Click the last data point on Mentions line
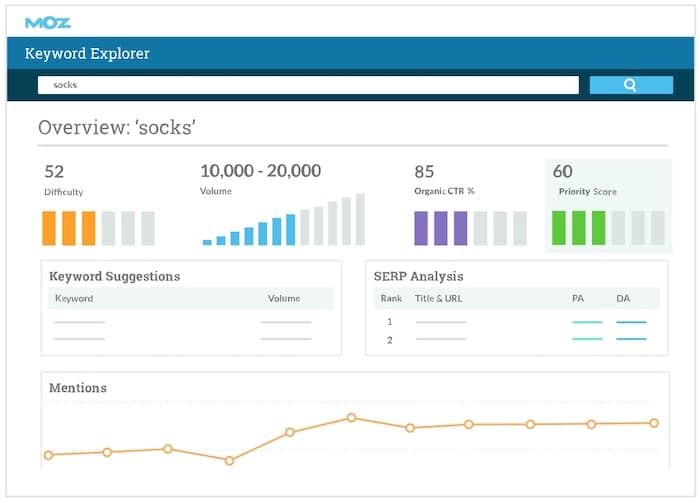This screenshot has height=503, width=700. point(654,423)
